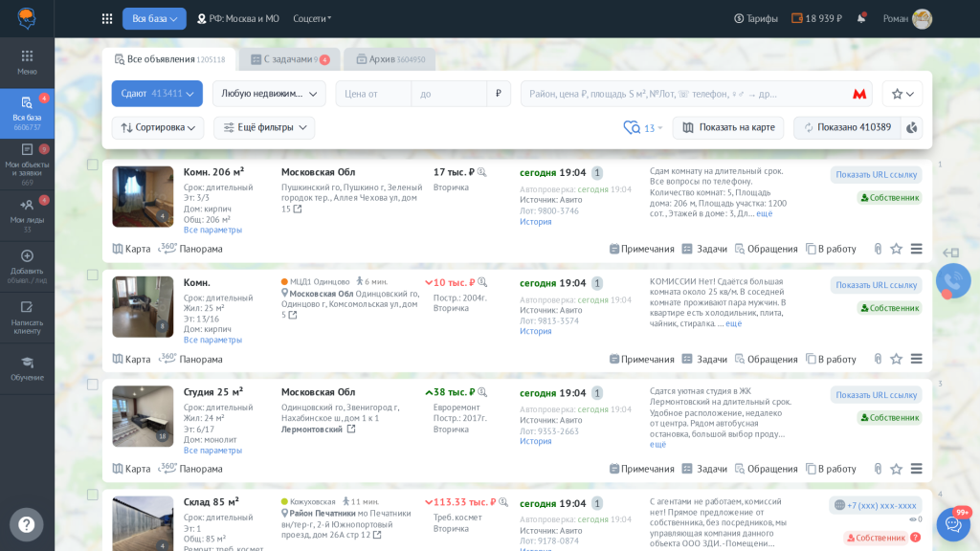980x551 pixels.
Task: Click the paperclip icon on the first listing
Action: 878,248
